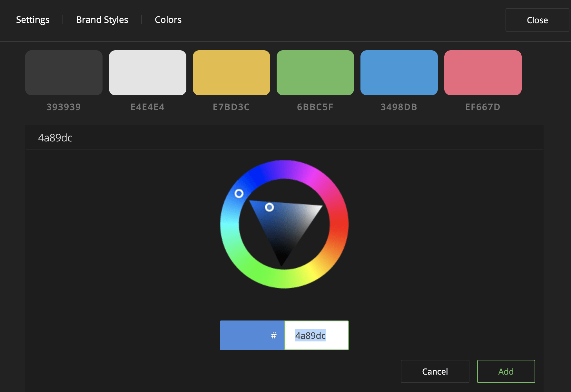
Task: Select the dark gray 393939 swatch
Action: coord(64,73)
